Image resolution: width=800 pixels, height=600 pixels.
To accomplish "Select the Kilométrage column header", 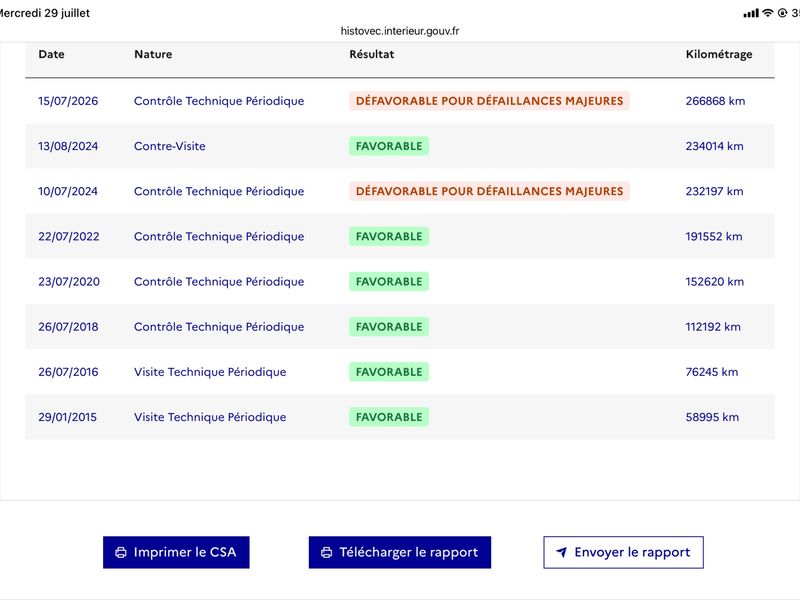I will [719, 55].
